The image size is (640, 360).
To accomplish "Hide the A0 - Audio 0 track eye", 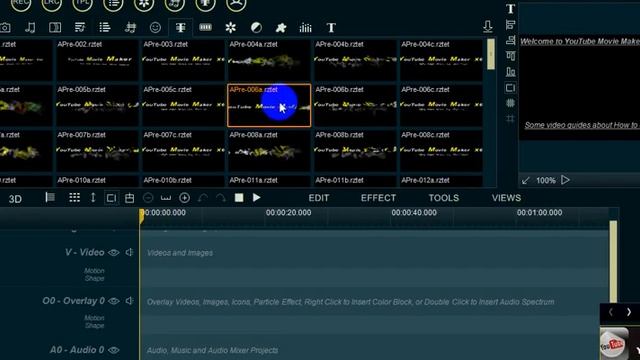I will pos(114,350).
